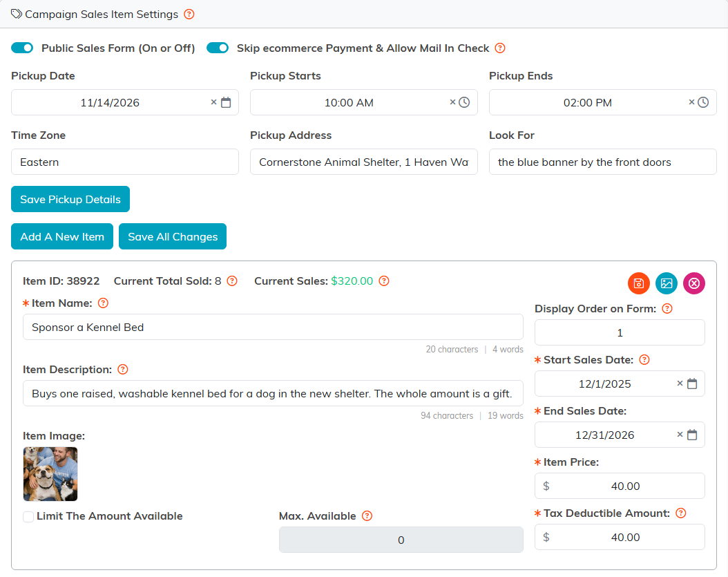Open the Pickup Date calendar picker
Image resolution: width=728 pixels, height=577 pixels.
226,102
